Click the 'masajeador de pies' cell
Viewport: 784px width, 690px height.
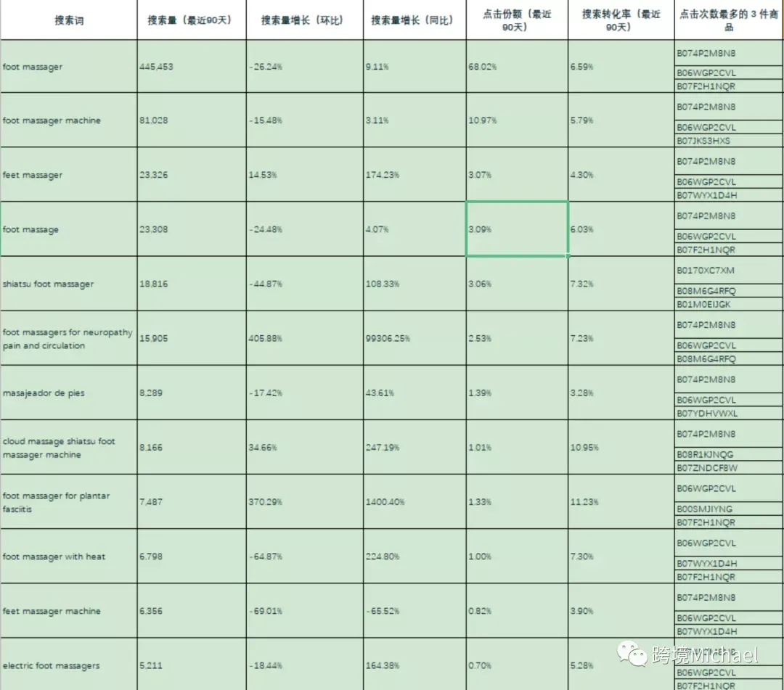pos(69,393)
